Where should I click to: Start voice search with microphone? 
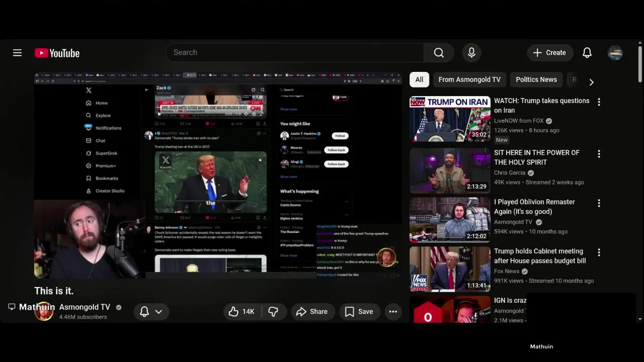point(471,53)
